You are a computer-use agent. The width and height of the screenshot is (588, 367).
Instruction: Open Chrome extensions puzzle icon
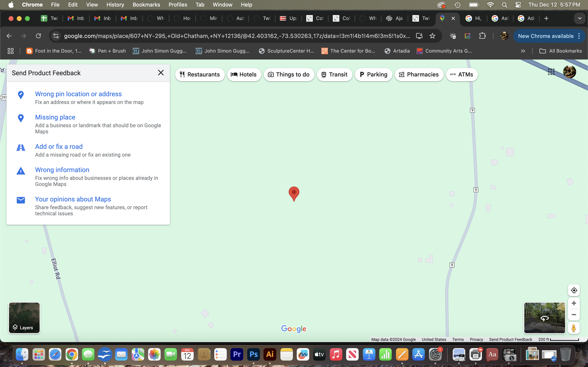tap(482, 36)
